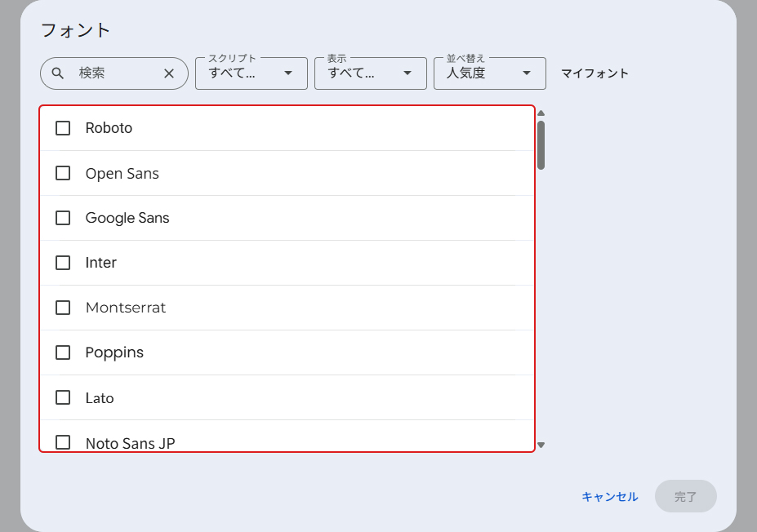
Task: Check the Inter checkbox
Action: [x=63, y=263]
